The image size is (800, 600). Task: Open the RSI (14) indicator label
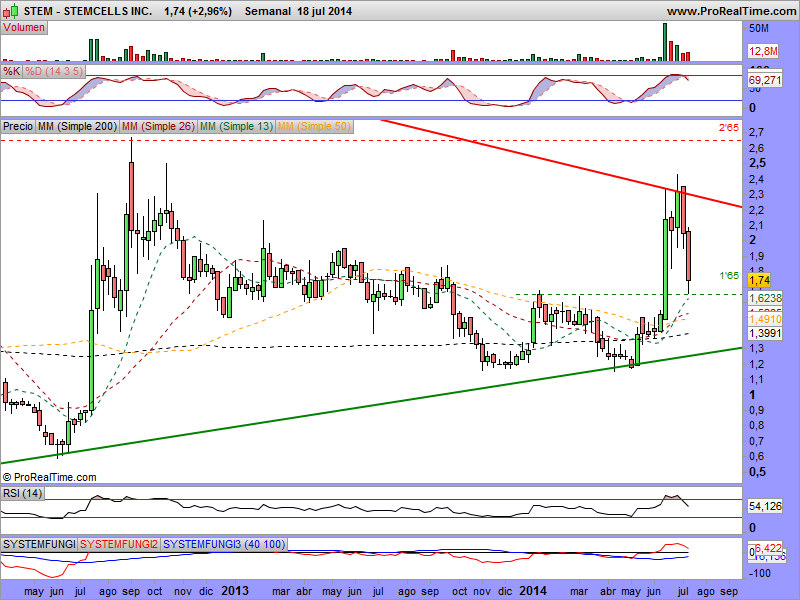[x=22, y=493]
